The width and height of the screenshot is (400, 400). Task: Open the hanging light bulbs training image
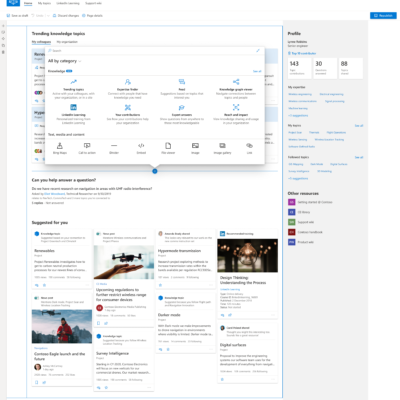click(x=247, y=255)
